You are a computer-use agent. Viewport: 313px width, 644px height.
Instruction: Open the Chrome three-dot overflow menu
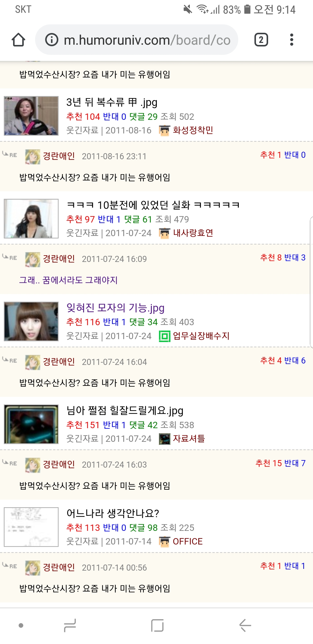pyautogui.click(x=292, y=40)
